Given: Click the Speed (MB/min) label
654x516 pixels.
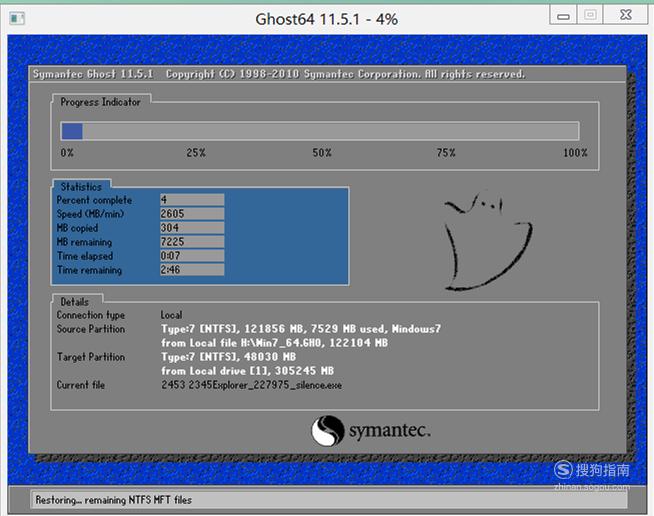Looking at the screenshot, I should 90,214.
